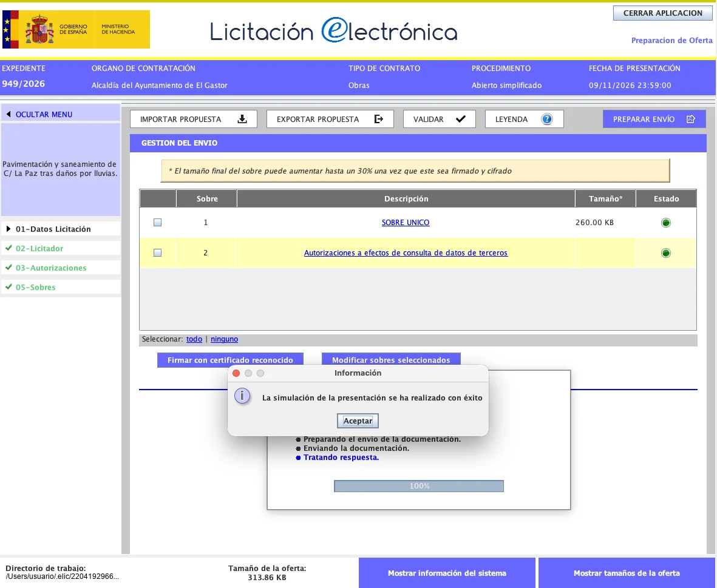Go to the 05-Sobres menu section
The width and height of the screenshot is (717, 588).
click(35, 288)
